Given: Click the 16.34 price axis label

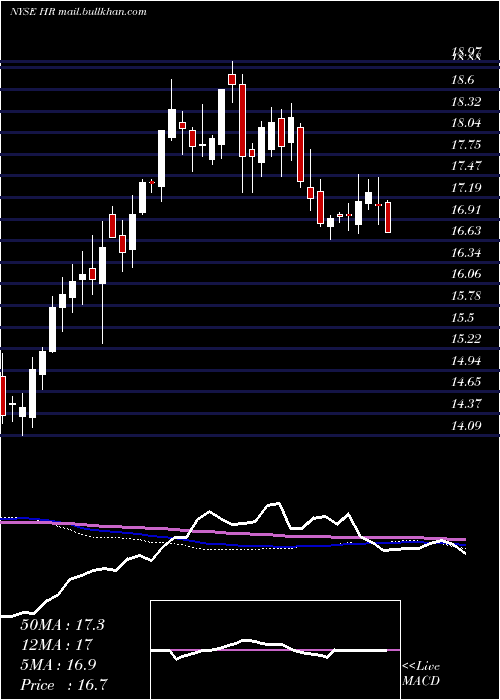Looking at the screenshot, I should pyautogui.click(x=467, y=253).
